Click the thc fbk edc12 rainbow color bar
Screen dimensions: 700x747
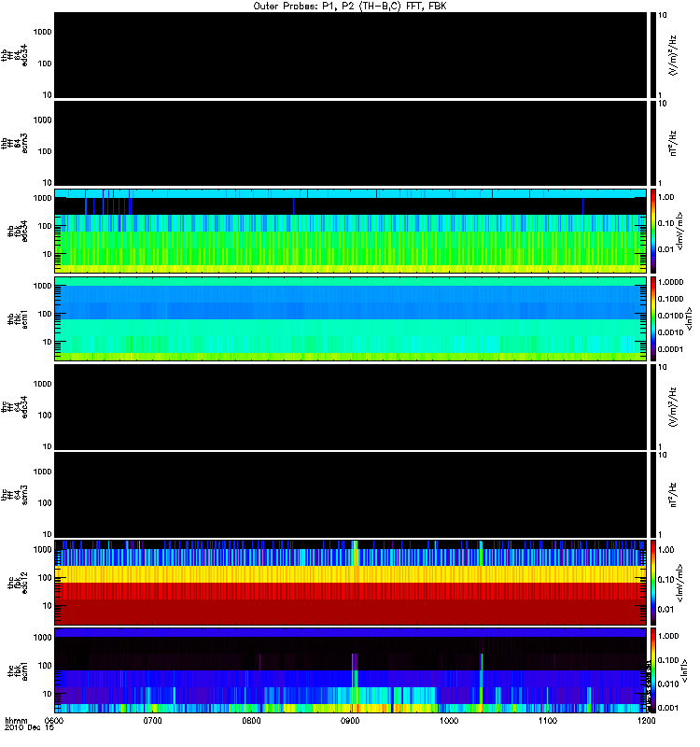tap(653, 582)
